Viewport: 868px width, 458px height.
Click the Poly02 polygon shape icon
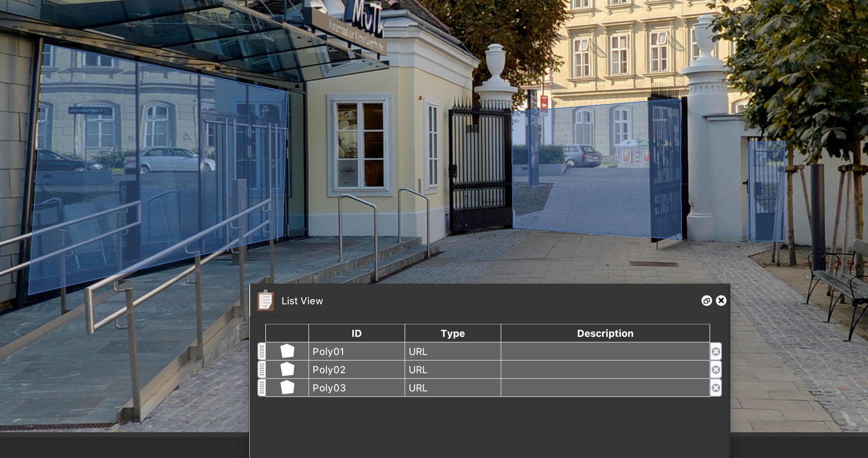point(287,369)
